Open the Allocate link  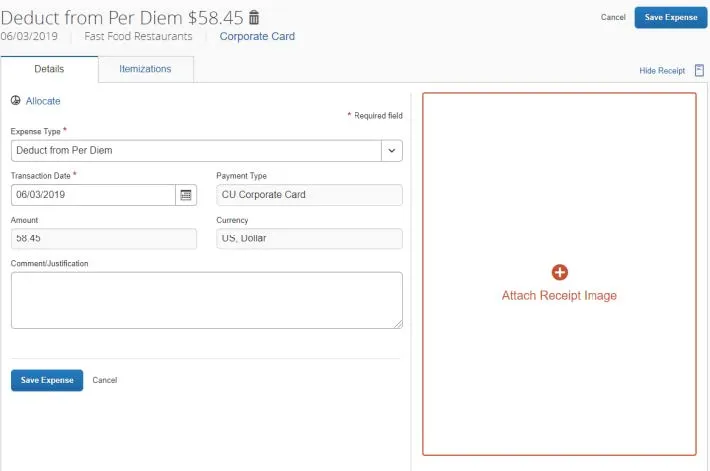[x=43, y=101]
